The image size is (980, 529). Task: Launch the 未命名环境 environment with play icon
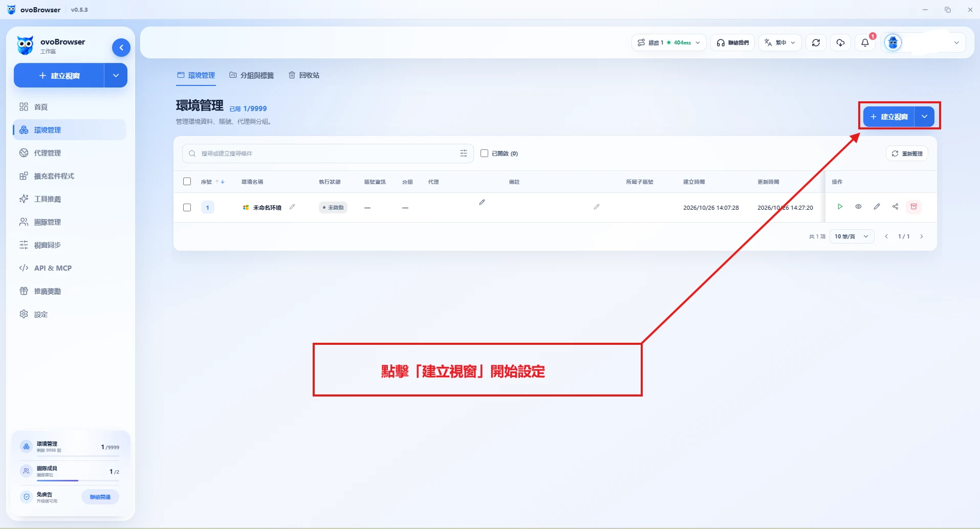(840, 207)
